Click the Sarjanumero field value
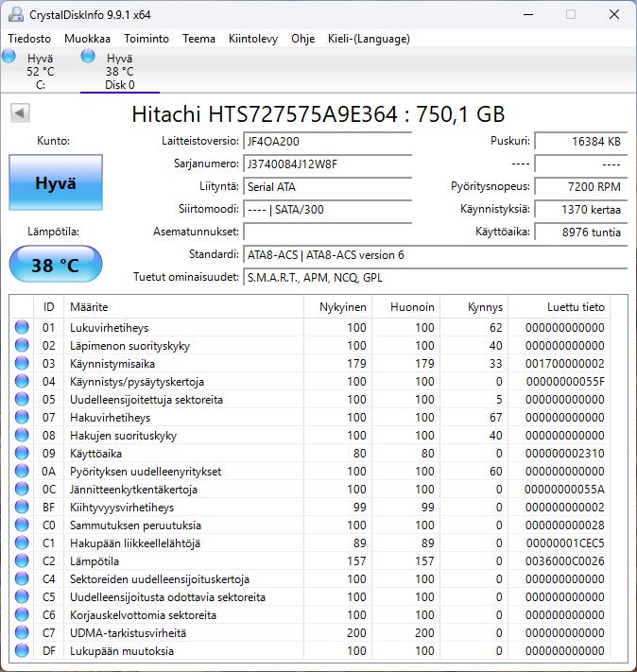This screenshot has width=637, height=672. tap(328, 164)
